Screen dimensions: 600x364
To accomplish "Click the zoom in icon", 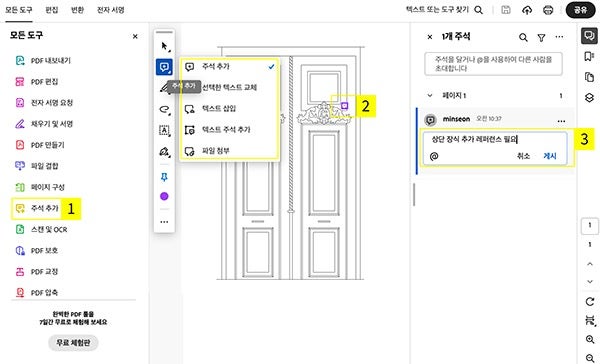I will pos(590,339).
